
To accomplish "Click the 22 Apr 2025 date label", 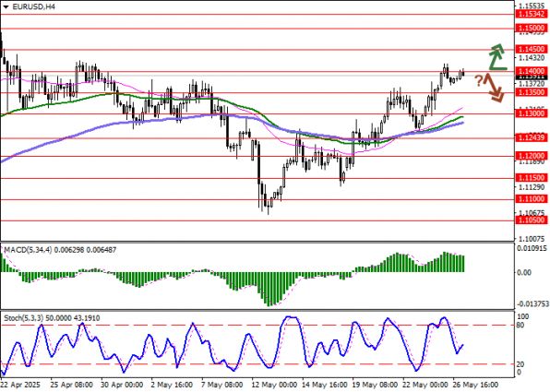I will tap(20, 385).
